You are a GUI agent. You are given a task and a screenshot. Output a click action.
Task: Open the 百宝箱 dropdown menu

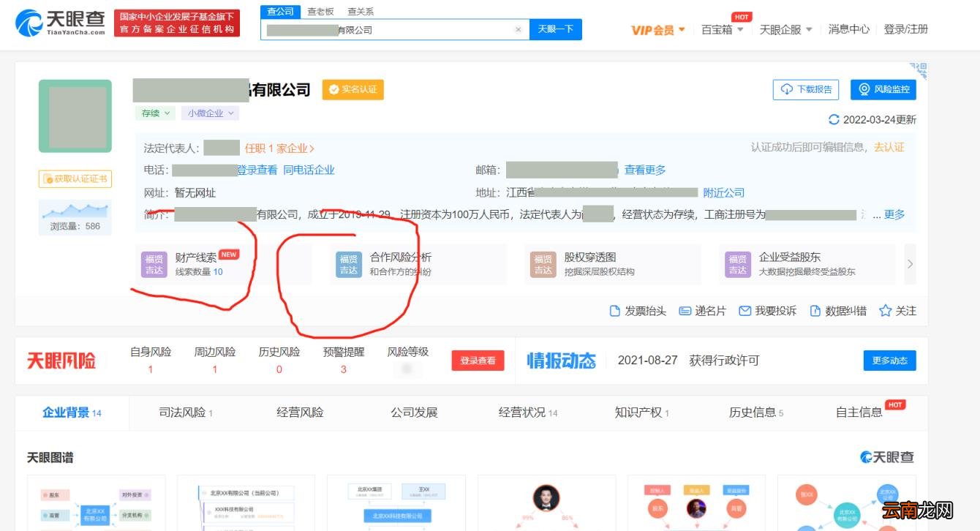[720, 29]
